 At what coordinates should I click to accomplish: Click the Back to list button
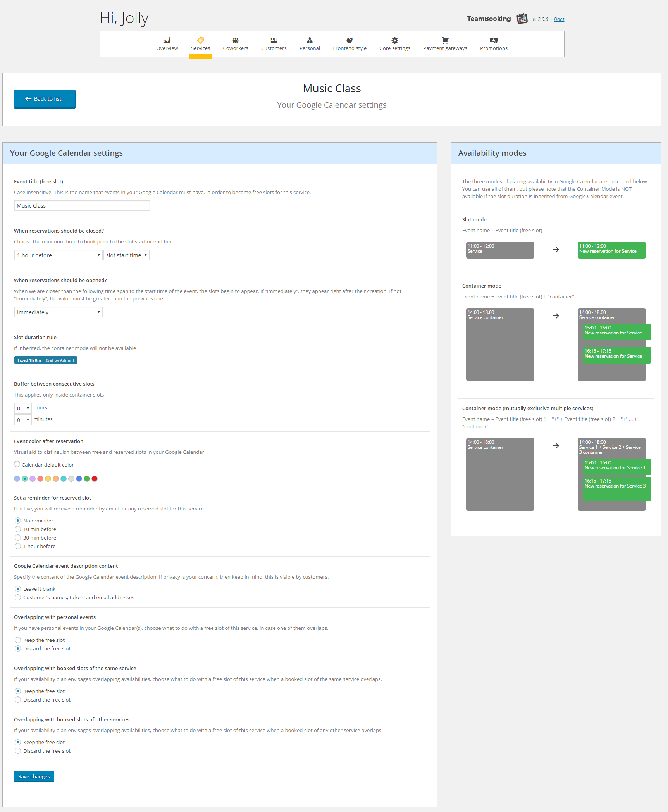[x=45, y=99]
